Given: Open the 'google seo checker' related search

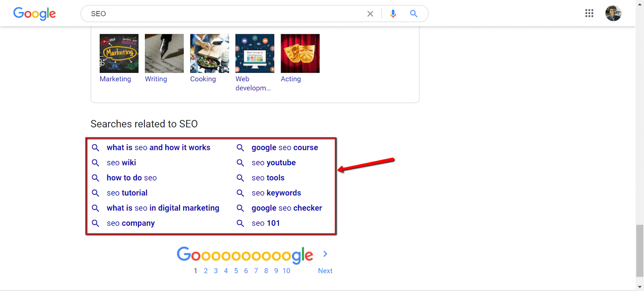Looking at the screenshot, I should tap(286, 208).
